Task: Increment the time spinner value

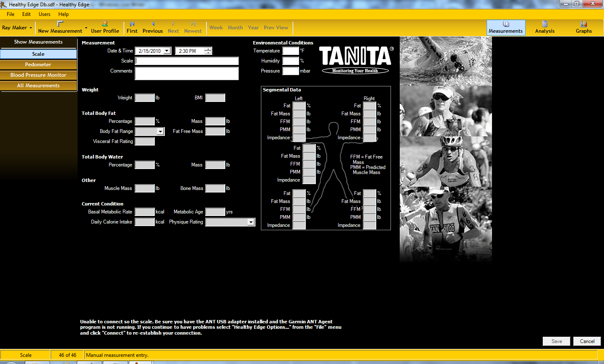Action: 208,49
